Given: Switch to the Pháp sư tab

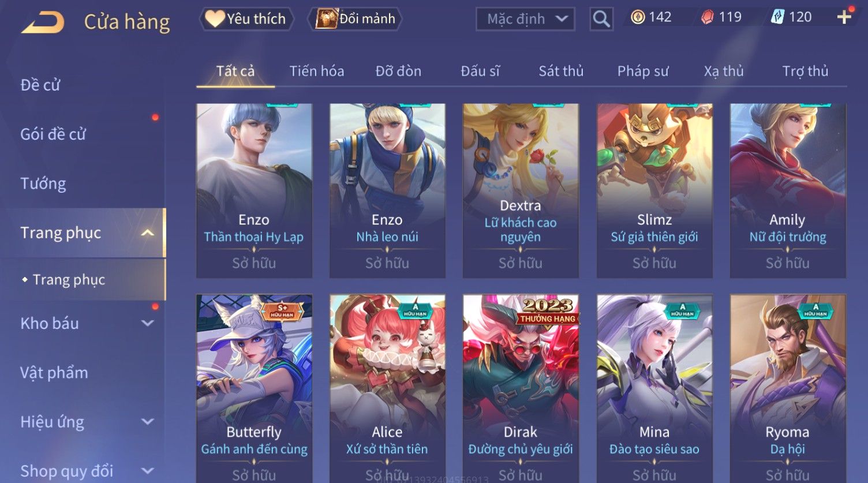Looking at the screenshot, I should point(643,71).
